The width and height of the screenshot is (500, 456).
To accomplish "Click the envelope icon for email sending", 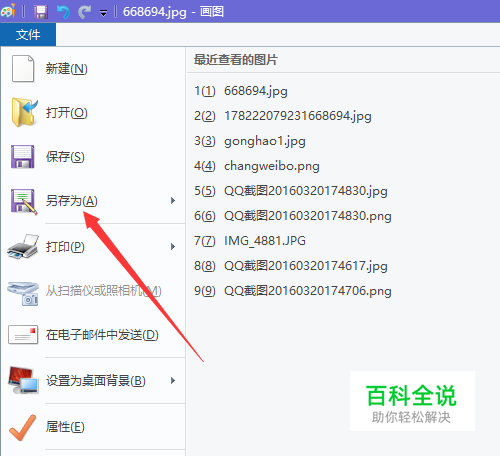I will pos(23,335).
